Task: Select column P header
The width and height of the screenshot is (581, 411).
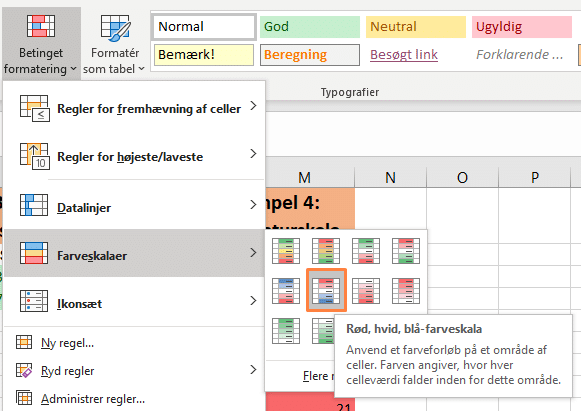Action: [534, 178]
